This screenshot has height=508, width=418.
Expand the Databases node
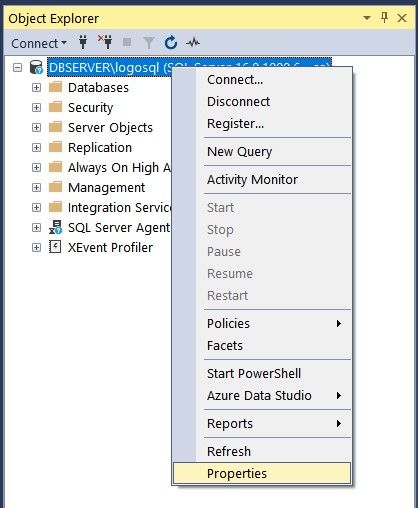click(36, 88)
